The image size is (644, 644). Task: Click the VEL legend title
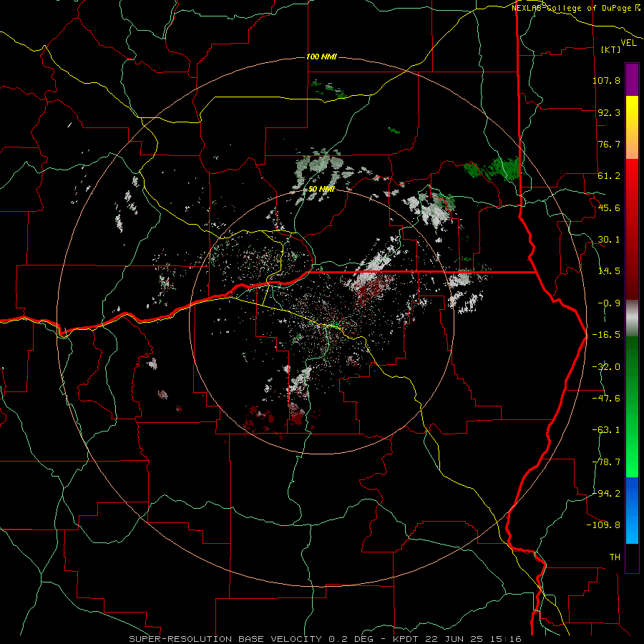tap(628, 43)
